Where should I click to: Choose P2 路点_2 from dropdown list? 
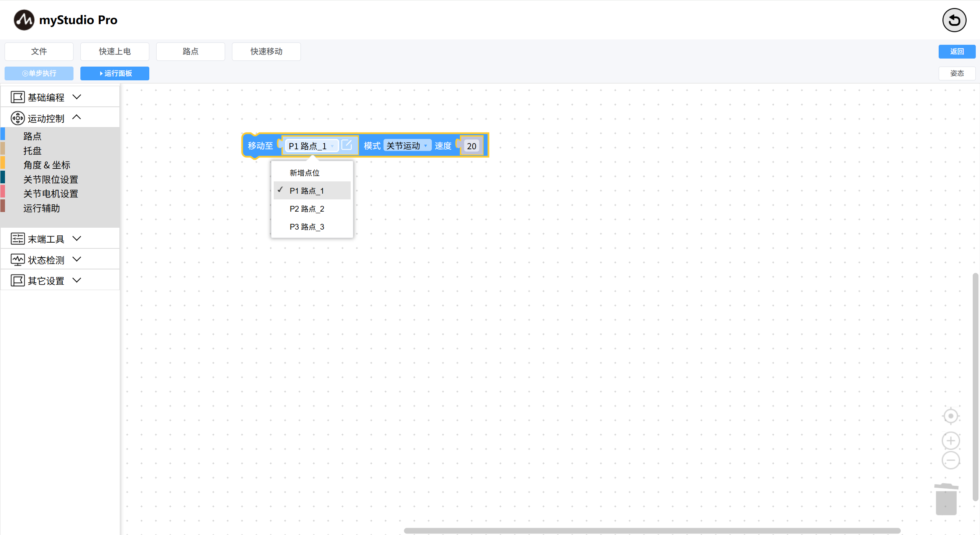307,209
